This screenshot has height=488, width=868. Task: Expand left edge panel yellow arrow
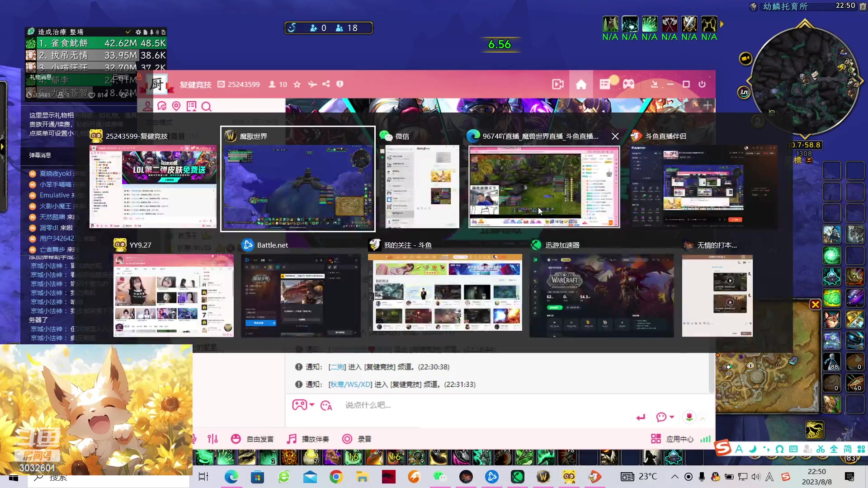(2, 146)
